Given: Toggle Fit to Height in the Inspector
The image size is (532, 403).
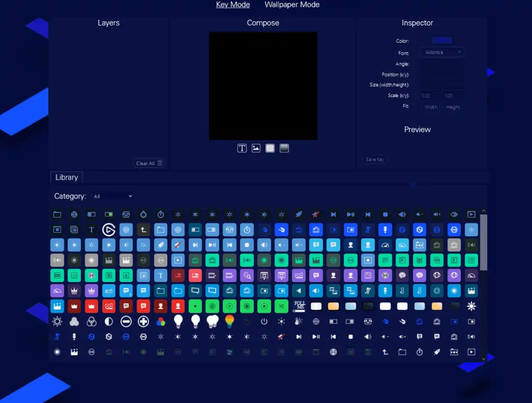Looking at the screenshot, I should click(x=453, y=106).
